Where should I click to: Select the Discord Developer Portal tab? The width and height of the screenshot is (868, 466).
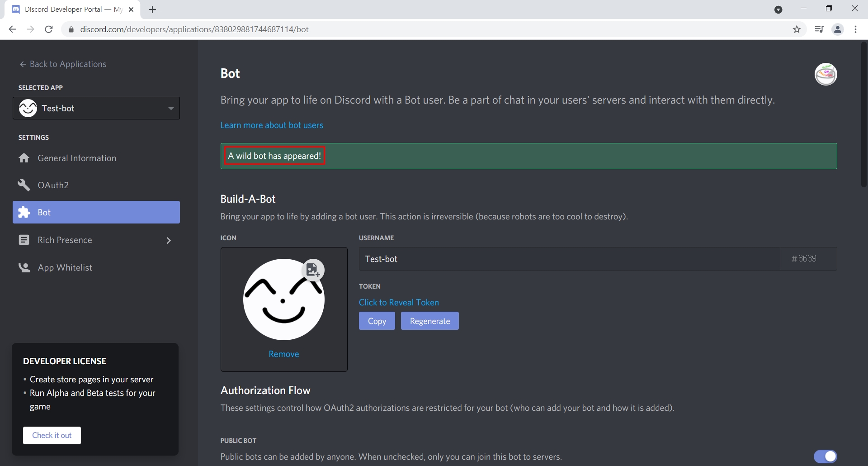[x=72, y=10]
